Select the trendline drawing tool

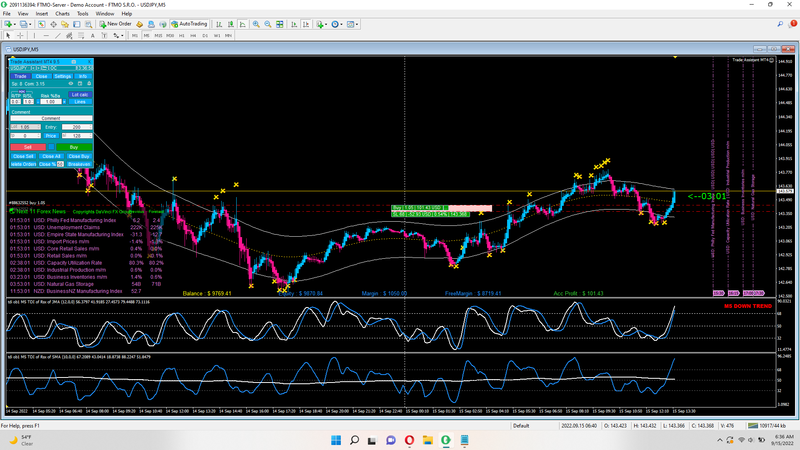pos(59,35)
